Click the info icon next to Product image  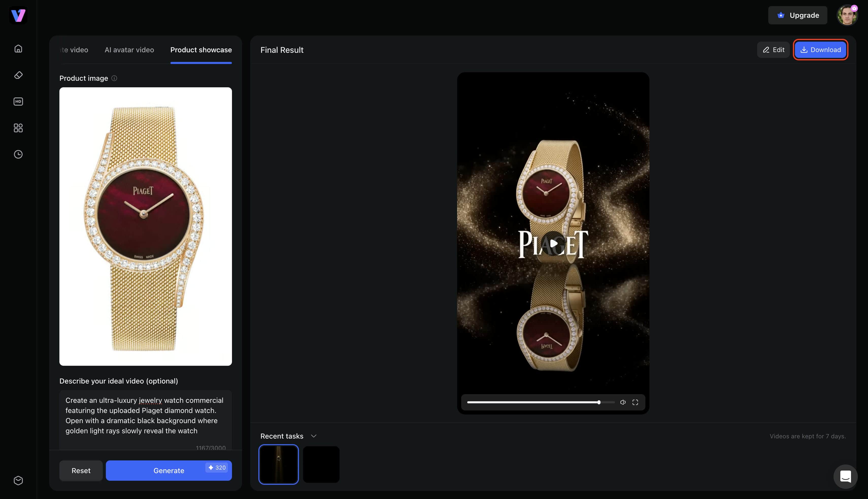coord(114,78)
